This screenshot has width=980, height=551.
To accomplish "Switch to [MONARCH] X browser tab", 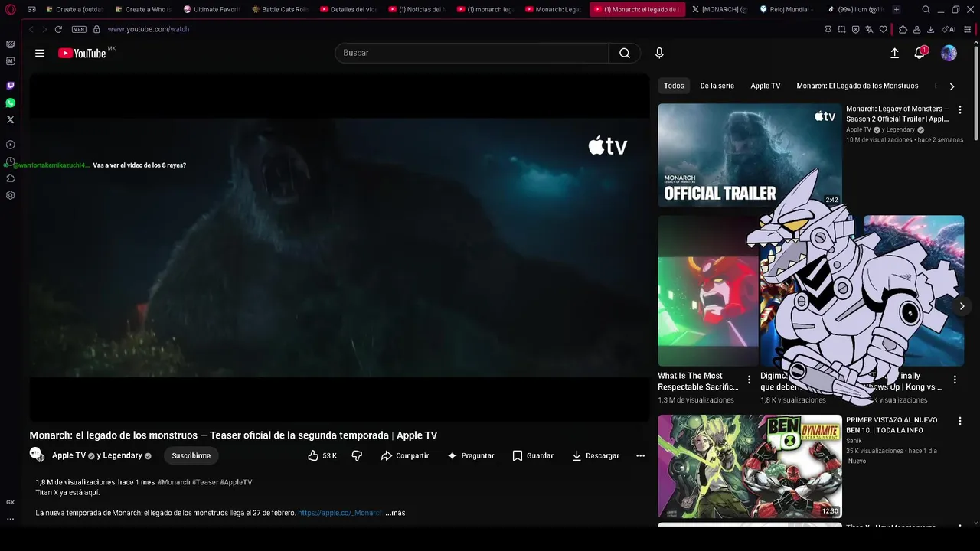I will click(720, 9).
